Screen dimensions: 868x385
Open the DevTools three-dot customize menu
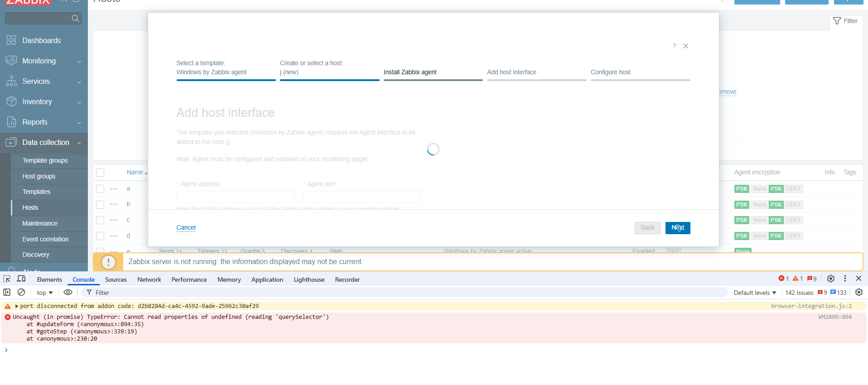click(x=845, y=279)
